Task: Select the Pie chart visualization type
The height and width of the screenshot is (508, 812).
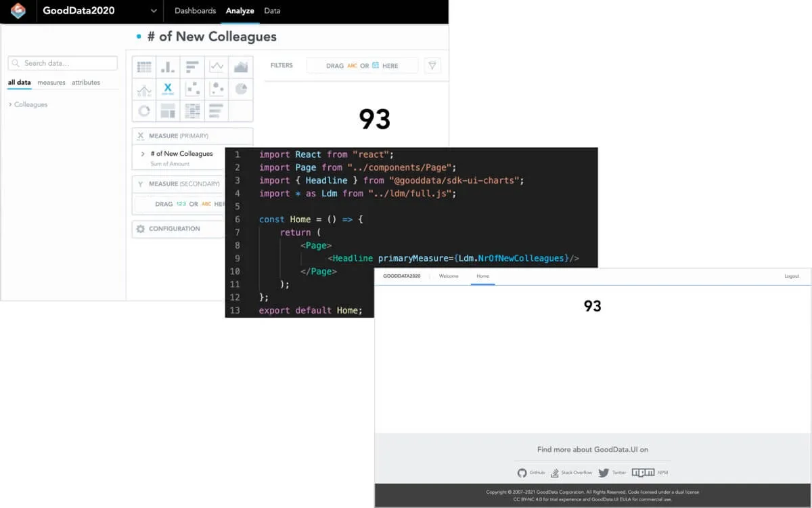Action: [x=241, y=88]
